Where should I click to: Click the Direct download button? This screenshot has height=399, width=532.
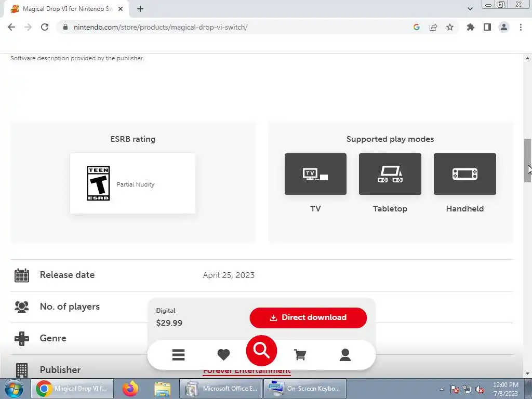pyautogui.click(x=308, y=317)
